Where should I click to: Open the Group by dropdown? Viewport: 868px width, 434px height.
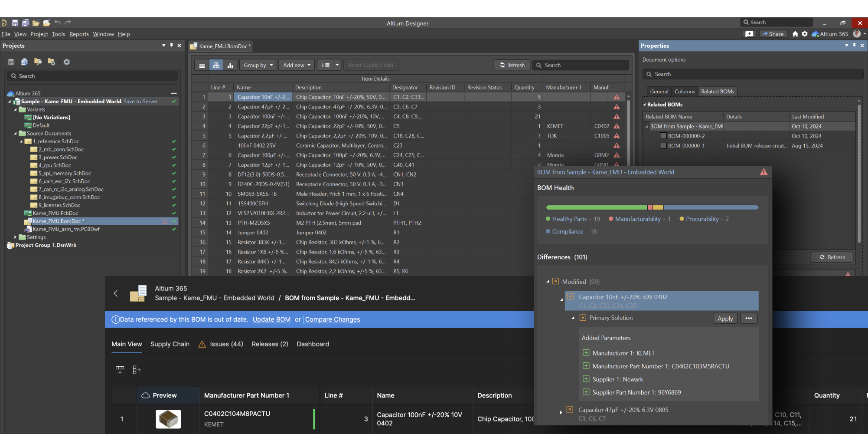[258, 65]
